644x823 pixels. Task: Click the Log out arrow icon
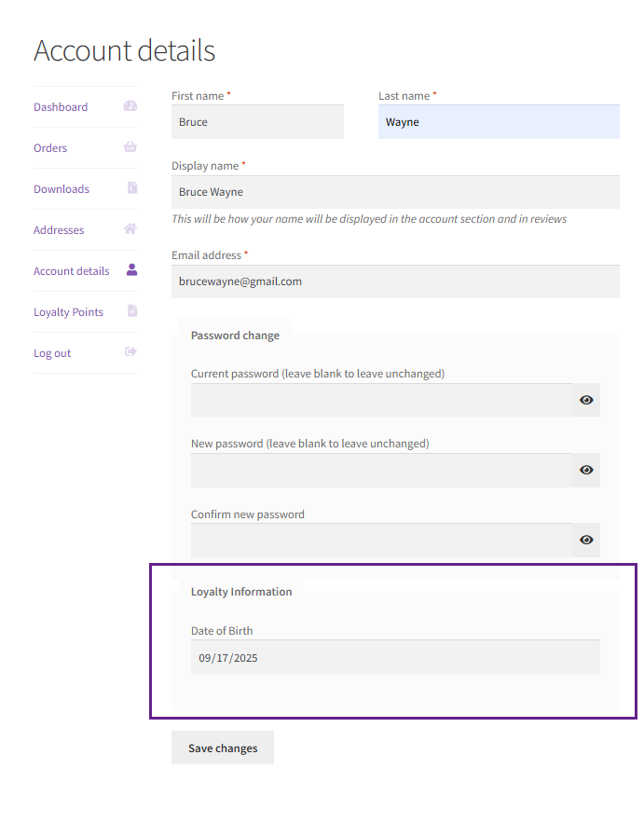(x=130, y=352)
